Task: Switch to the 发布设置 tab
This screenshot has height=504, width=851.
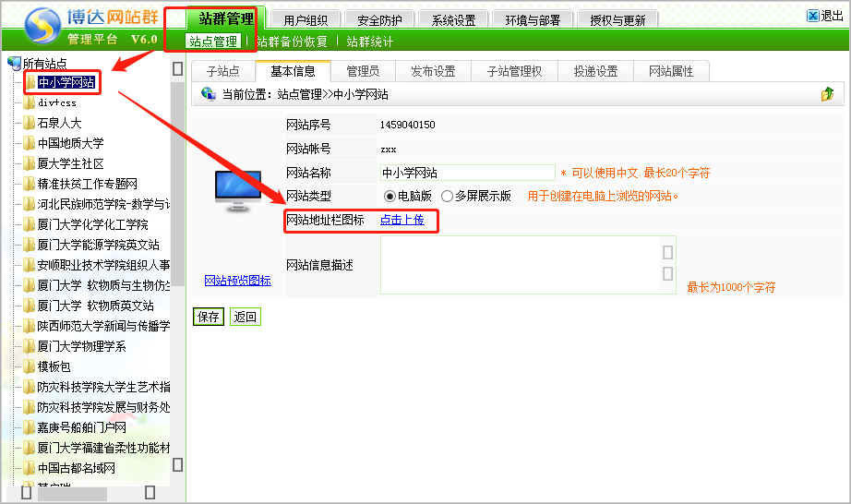Action: [433, 71]
